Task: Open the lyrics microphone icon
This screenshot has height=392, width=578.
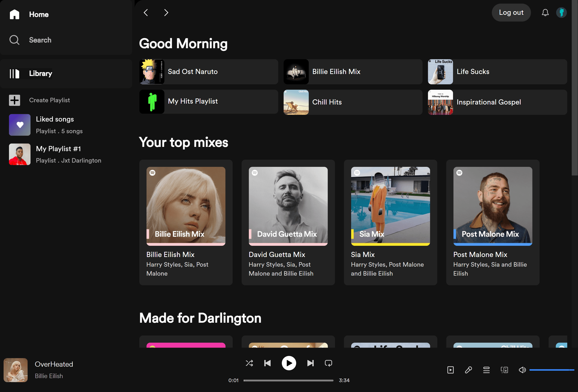Action: click(x=468, y=370)
